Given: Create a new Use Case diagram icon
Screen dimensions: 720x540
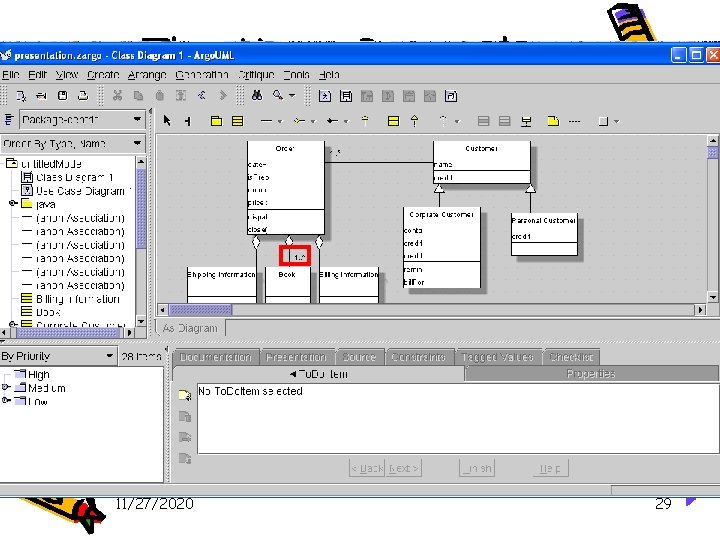Looking at the screenshot, I should (x=325, y=96).
